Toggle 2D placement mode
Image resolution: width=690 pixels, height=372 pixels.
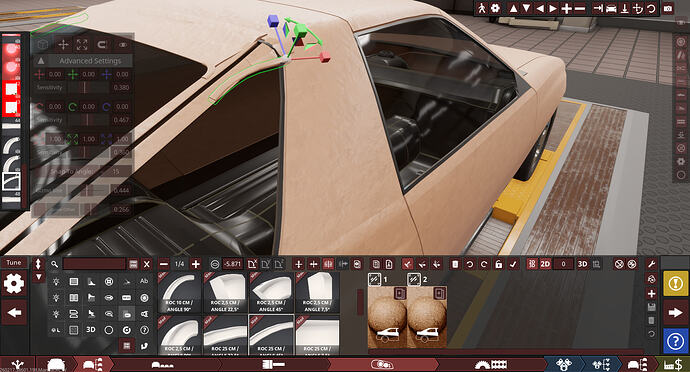click(545, 264)
